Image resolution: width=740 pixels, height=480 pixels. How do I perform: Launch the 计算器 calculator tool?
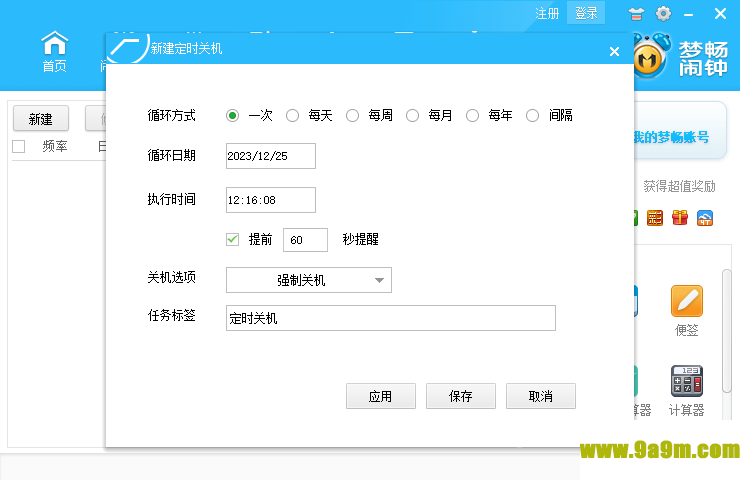click(x=687, y=390)
